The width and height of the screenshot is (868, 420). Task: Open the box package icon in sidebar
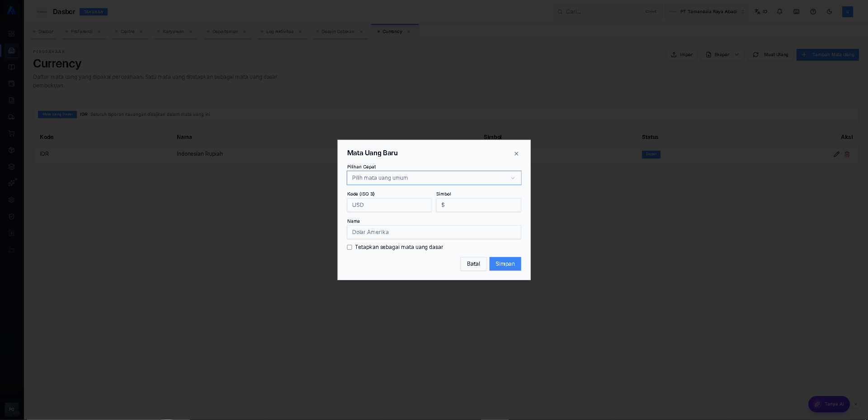click(12, 150)
